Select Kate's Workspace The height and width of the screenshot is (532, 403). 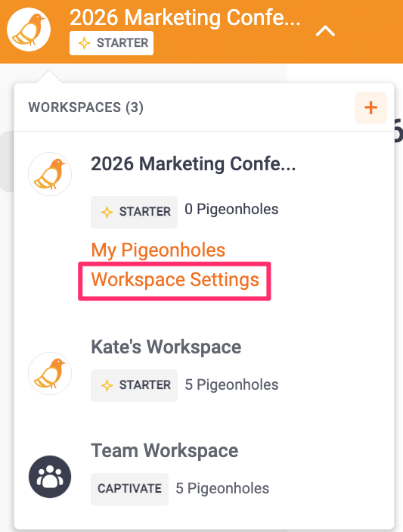pyautogui.click(x=166, y=347)
